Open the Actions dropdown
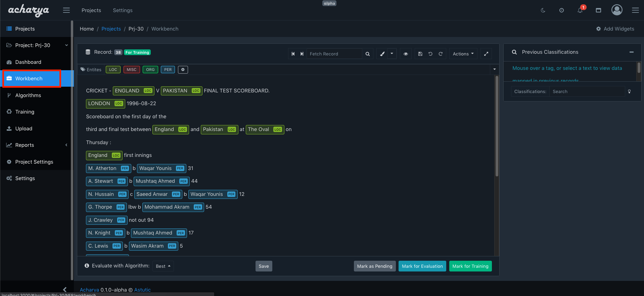This screenshot has height=296, width=644. click(x=463, y=54)
